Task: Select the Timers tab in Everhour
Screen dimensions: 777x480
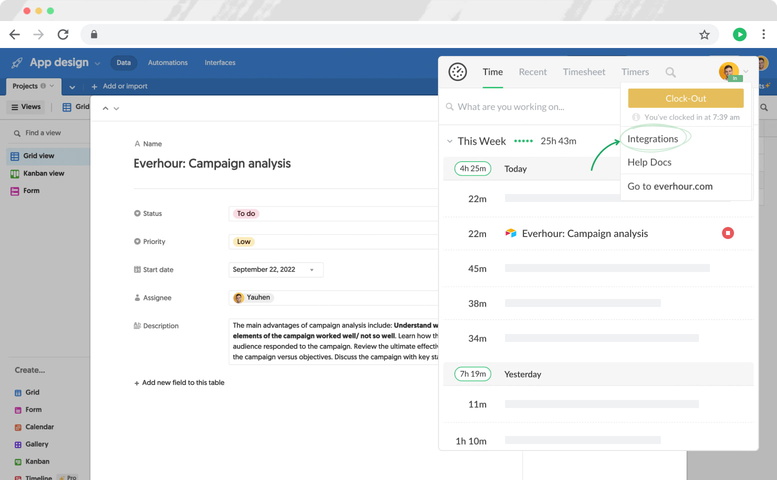Action: [x=635, y=72]
